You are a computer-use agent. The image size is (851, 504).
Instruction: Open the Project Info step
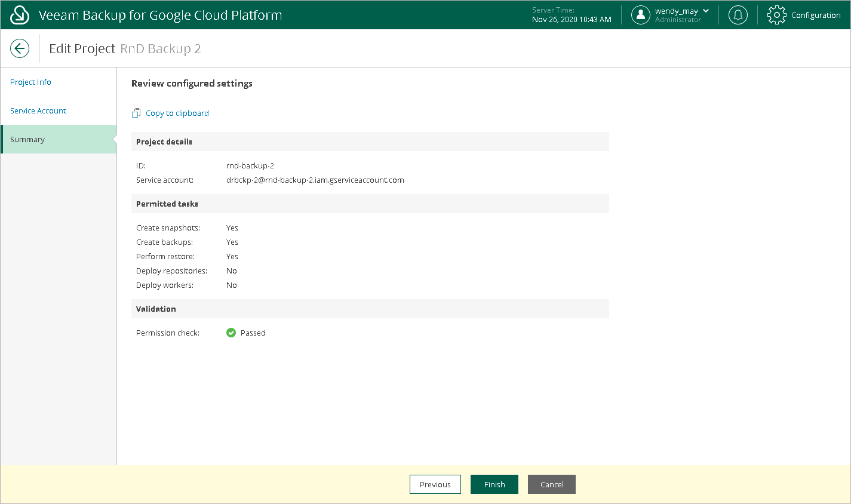30,82
